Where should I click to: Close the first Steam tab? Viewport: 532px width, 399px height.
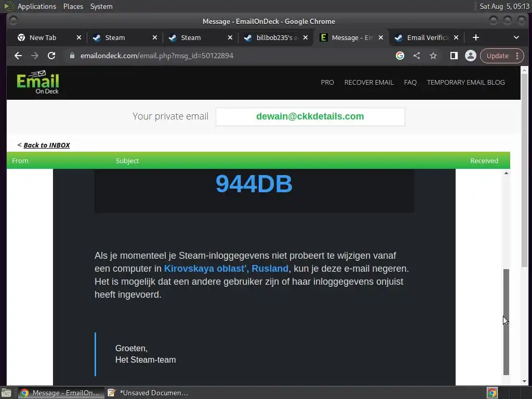pos(155,37)
